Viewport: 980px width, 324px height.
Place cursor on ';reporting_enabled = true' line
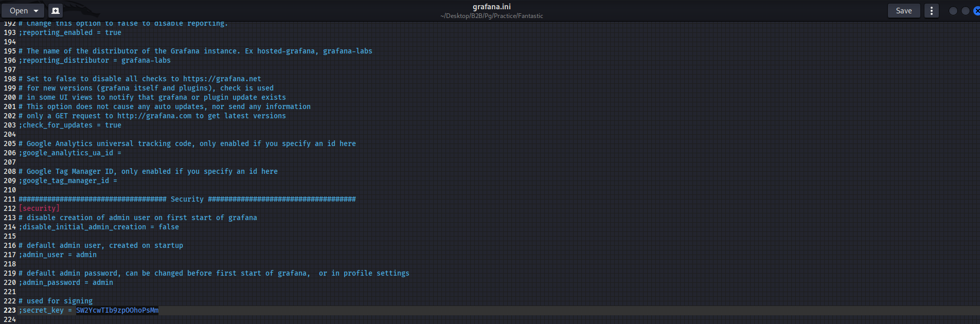point(70,32)
